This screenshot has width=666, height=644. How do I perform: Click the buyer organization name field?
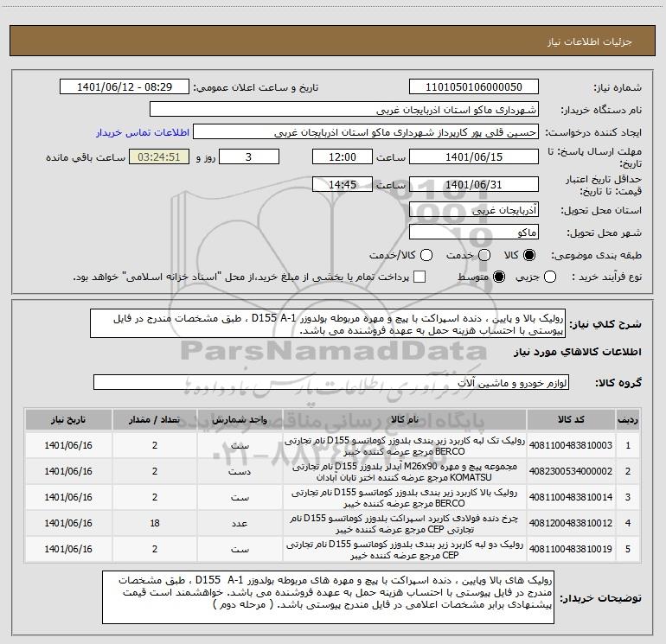coord(344,110)
